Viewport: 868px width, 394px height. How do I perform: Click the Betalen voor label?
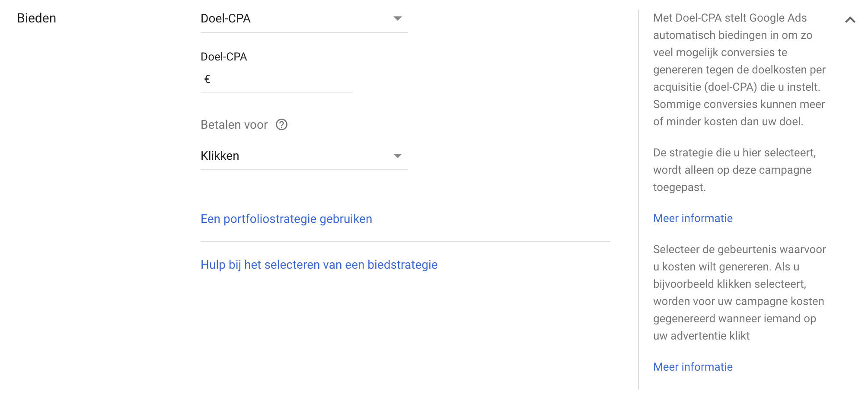pos(234,125)
